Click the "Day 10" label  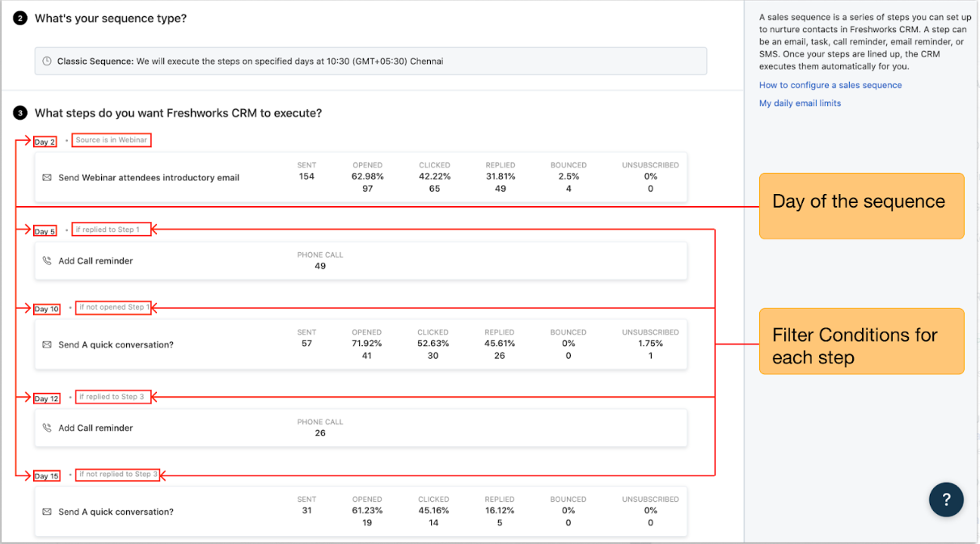(x=47, y=310)
